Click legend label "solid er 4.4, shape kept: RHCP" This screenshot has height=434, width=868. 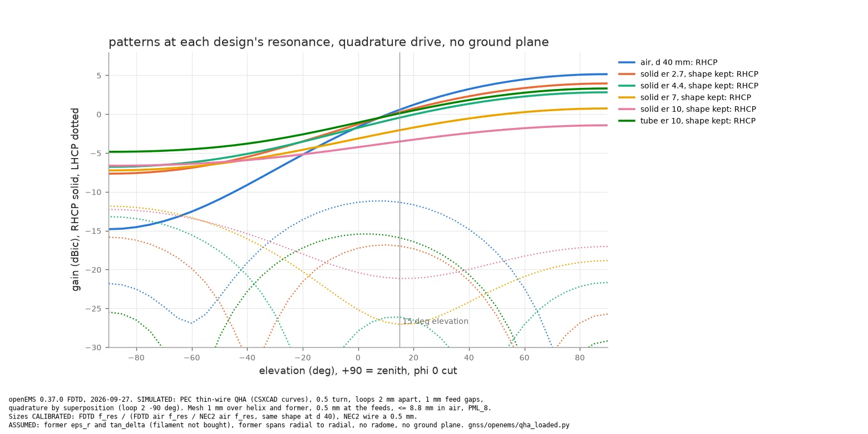tap(699, 86)
